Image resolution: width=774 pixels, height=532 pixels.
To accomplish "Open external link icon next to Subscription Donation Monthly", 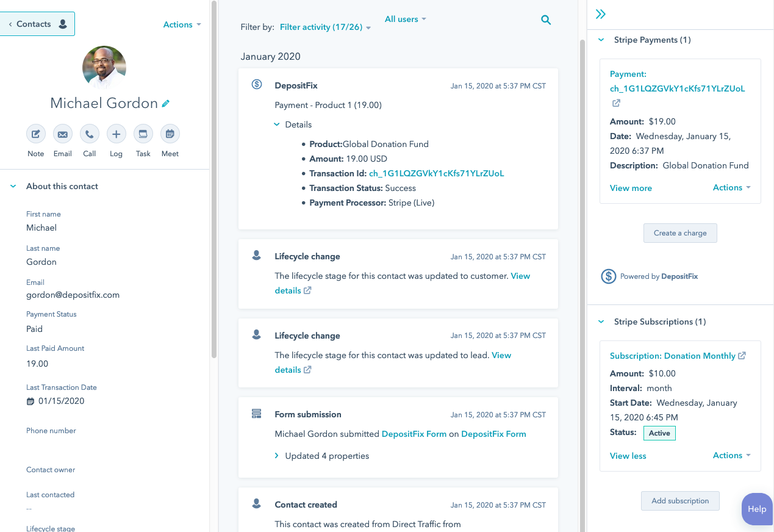I will tap(742, 355).
